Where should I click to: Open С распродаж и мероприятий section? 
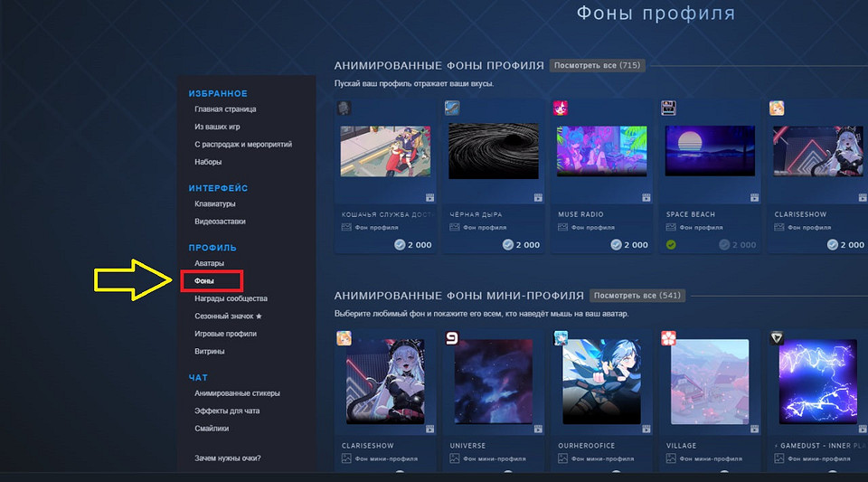(x=243, y=145)
